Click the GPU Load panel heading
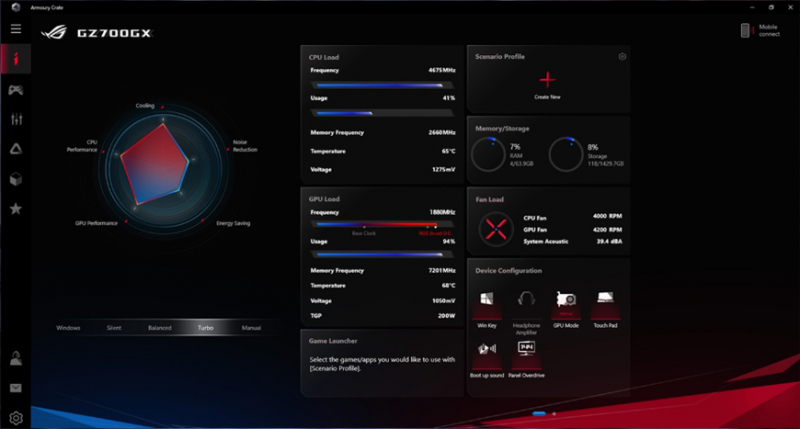 [x=324, y=199]
